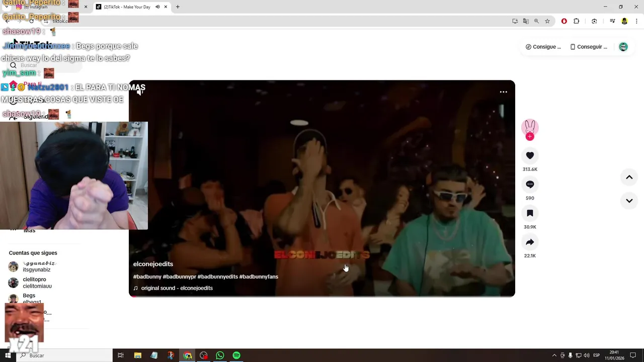
Task: Open File Explorer from taskbar
Action: pyautogui.click(x=138, y=355)
